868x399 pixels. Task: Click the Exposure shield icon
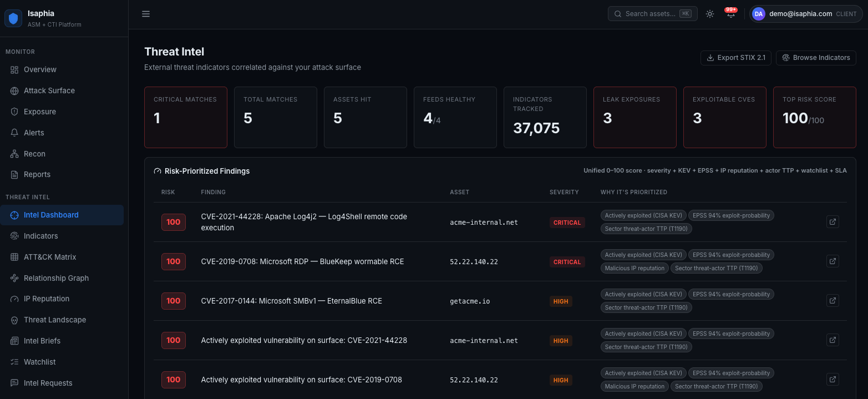pyautogui.click(x=14, y=112)
